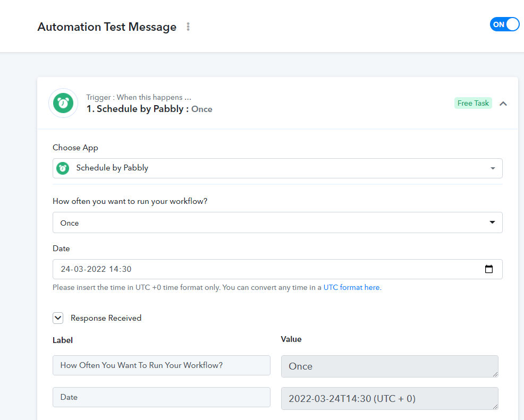Toggle the Response Received checkbox
Screen dimensions: 524x420
pyautogui.click(x=58, y=318)
